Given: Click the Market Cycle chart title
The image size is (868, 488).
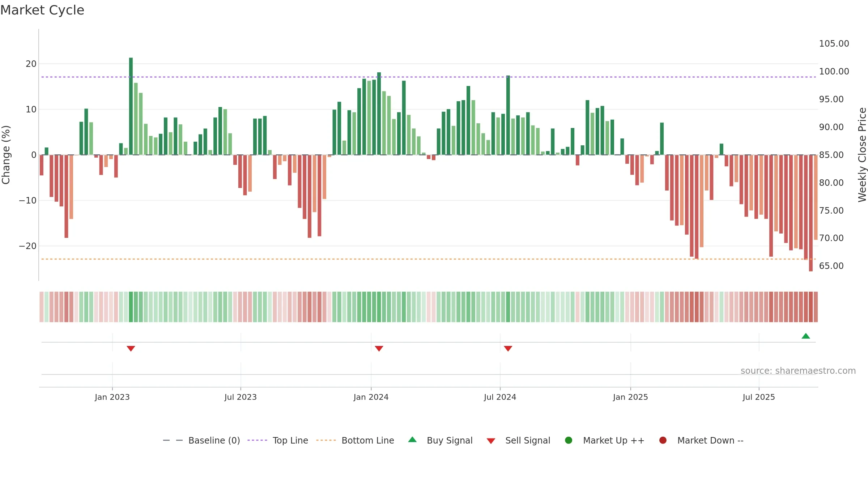Looking at the screenshot, I should click(x=42, y=10).
